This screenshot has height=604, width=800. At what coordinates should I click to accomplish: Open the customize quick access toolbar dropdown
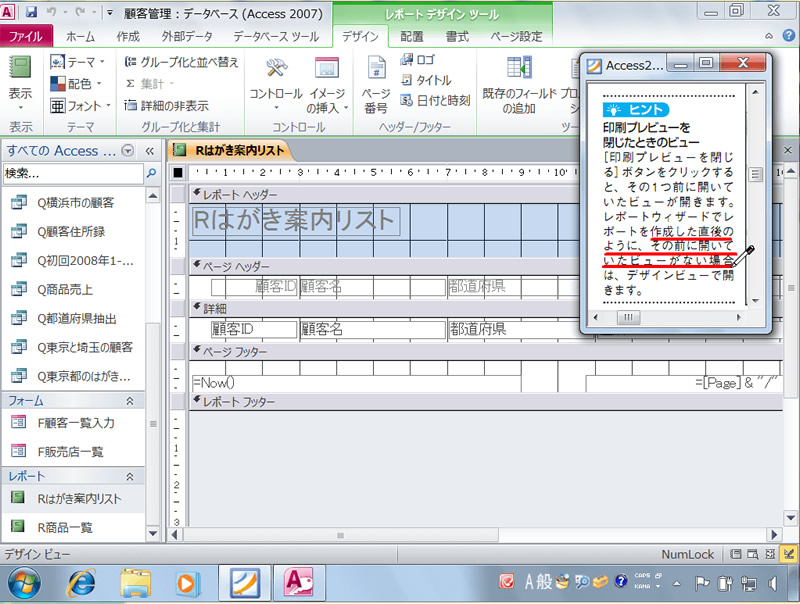(x=109, y=12)
